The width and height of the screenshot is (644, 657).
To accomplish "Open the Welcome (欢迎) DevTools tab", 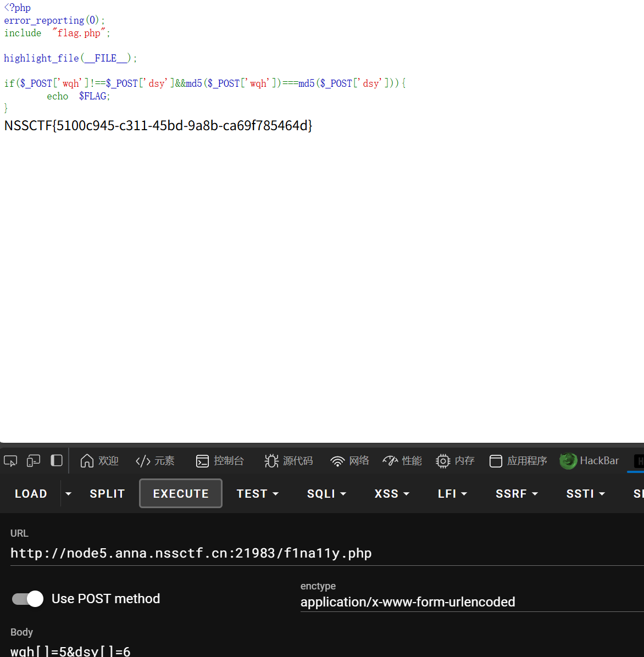I will 99,461.
